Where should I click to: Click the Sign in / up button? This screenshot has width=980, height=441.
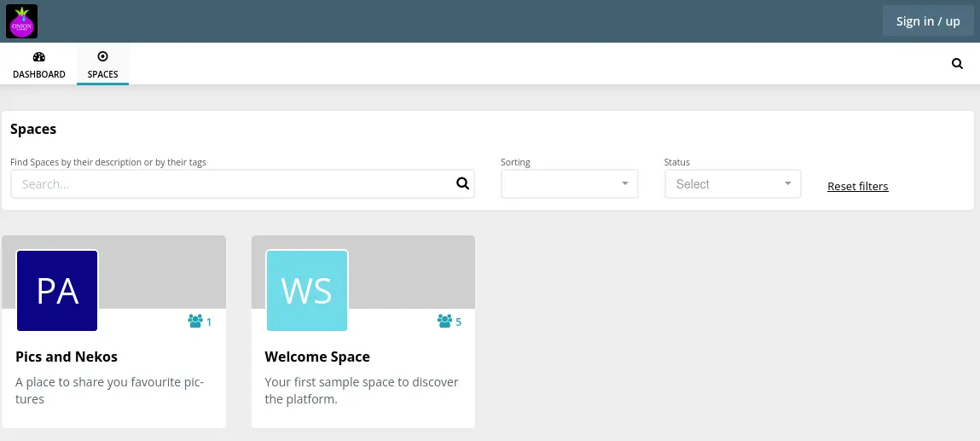coord(927,21)
